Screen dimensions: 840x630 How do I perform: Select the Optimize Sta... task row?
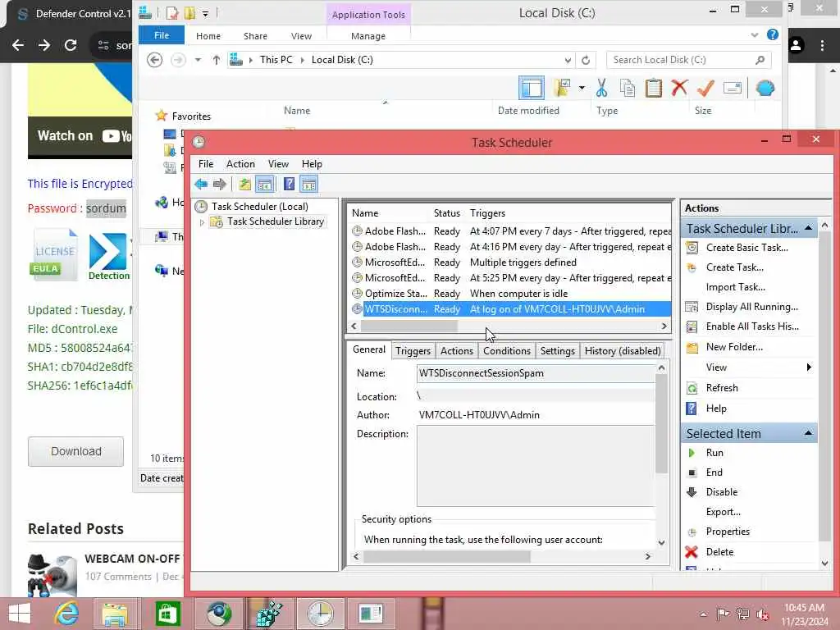tap(509, 294)
